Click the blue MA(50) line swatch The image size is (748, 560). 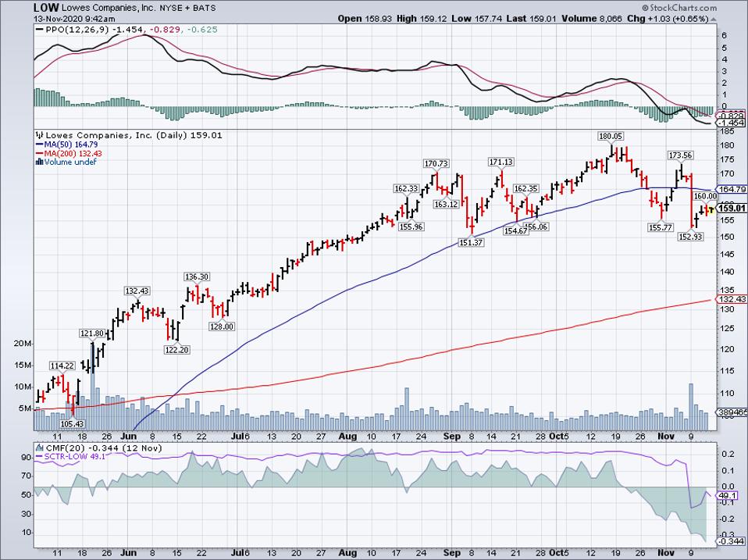pos(38,144)
